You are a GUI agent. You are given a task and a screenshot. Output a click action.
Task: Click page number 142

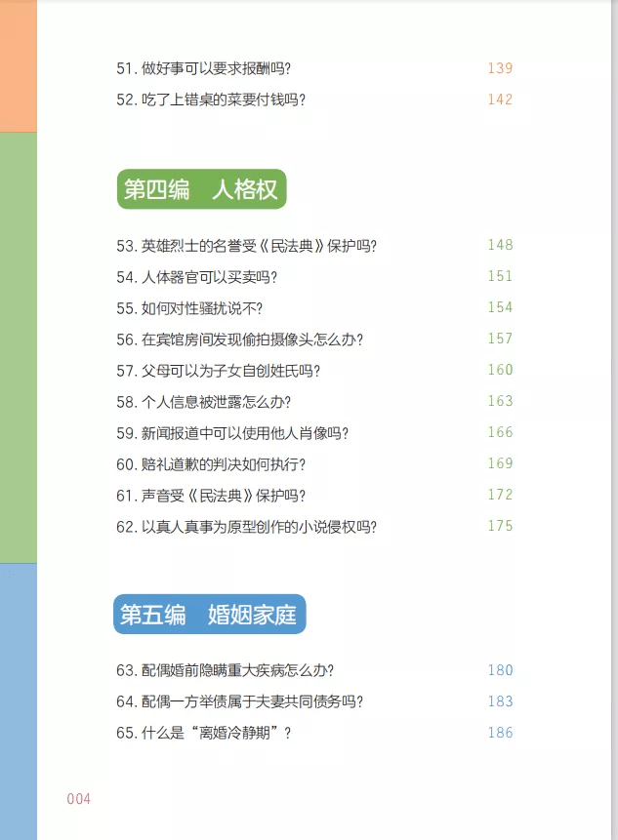point(500,100)
